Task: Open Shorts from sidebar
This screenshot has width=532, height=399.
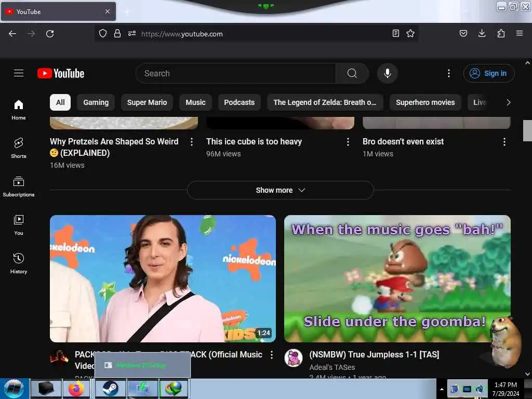Action: coord(19,148)
